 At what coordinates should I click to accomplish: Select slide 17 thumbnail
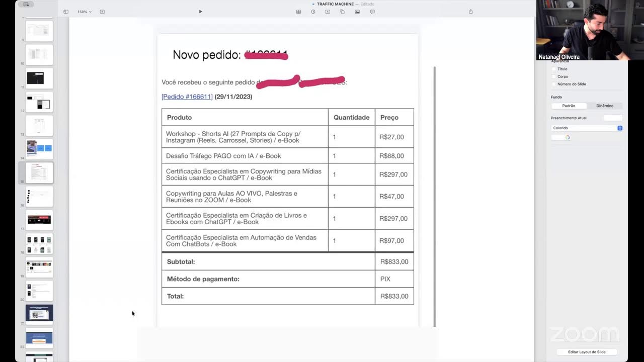pyautogui.click(x=39, y=220)
